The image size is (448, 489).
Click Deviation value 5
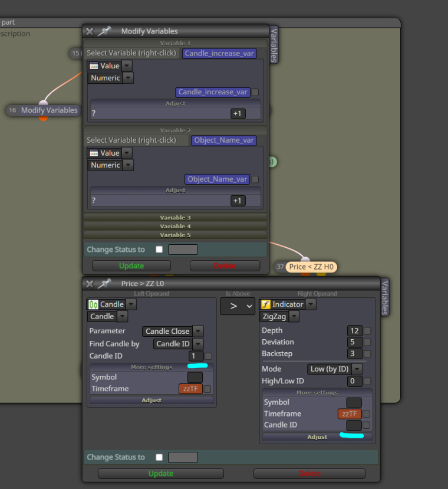[355, 342]
